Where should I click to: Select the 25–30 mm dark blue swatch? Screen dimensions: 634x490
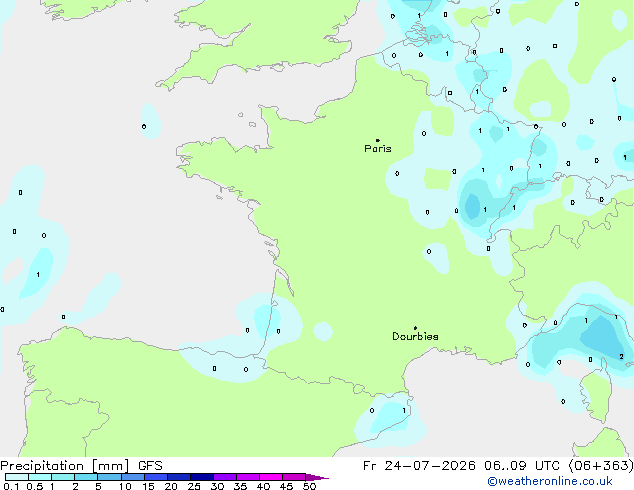(x=202, y=477)
